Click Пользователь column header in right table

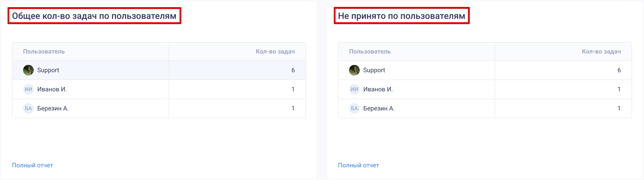point(370,52)
